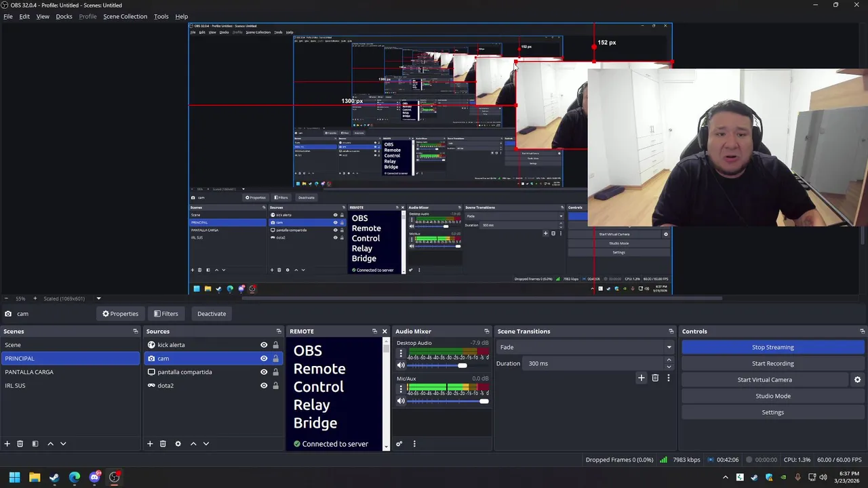Viewport: 868px width, 488px height.
Task: Show hidden system tray icons chevron
Action: pos(726,477)
